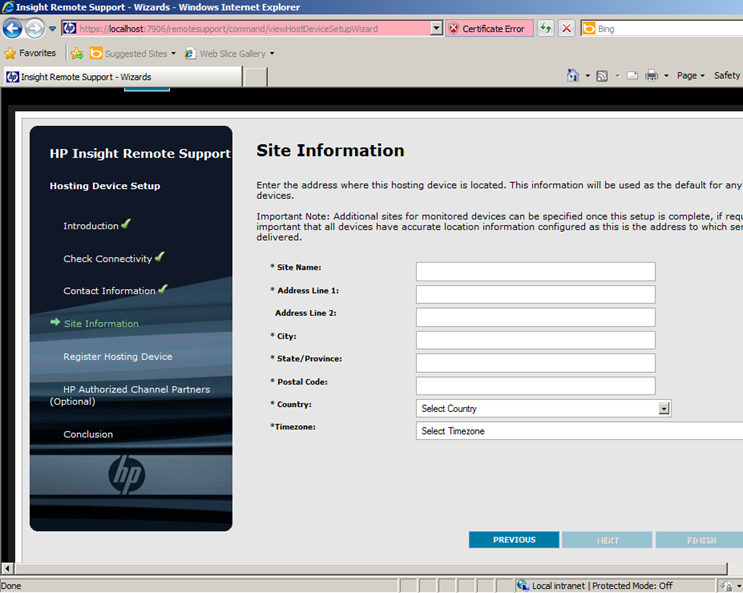Click the City text field
The width and height of the screenshot is (743, 593).
pyautogui.click(x=535, y=340)
